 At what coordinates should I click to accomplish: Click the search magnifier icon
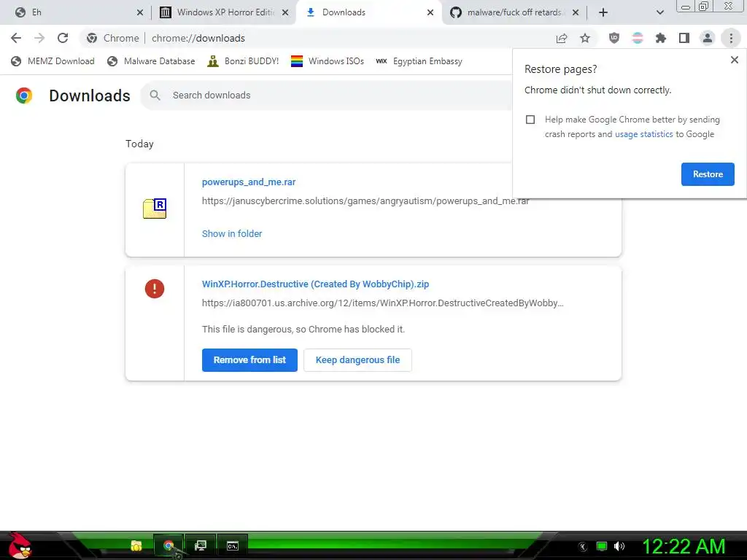click(155, 96)
